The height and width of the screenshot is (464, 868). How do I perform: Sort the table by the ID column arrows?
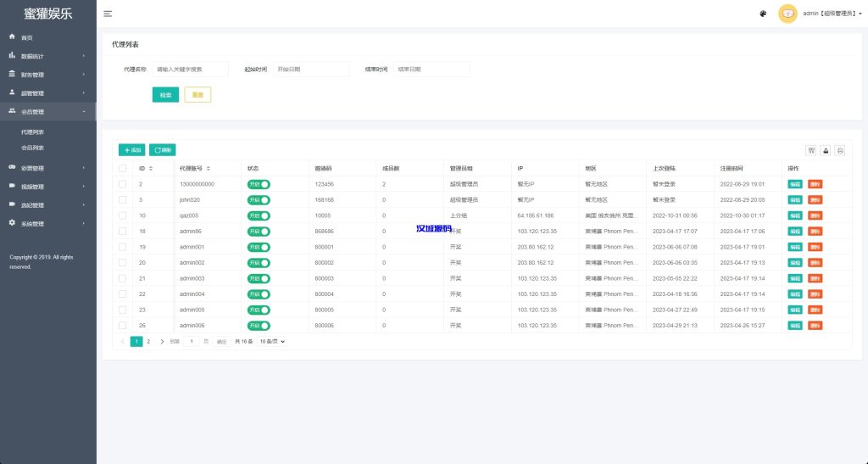tap(151, 169)
